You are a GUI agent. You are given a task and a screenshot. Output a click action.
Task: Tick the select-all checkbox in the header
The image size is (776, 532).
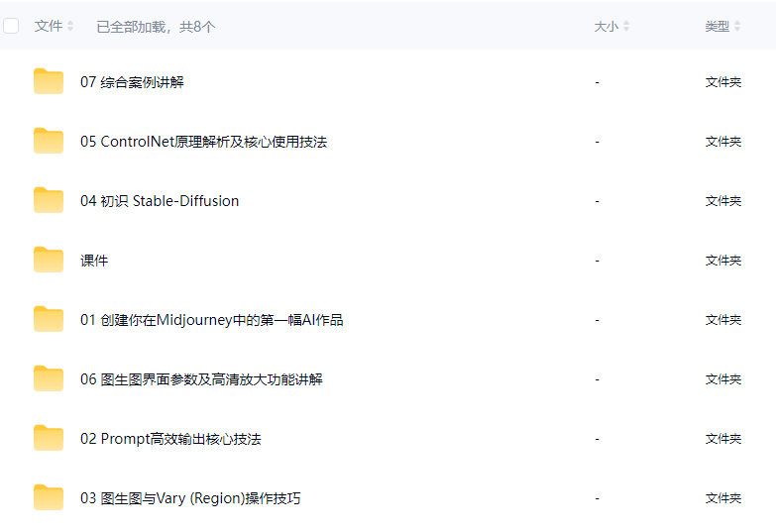click(x=12, y=27)
